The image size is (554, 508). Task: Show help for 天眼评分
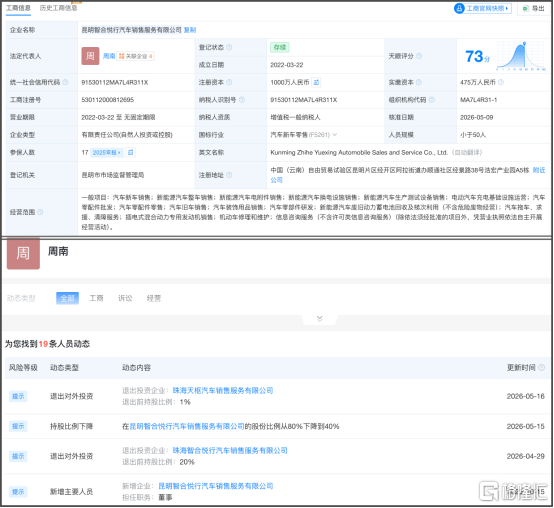(419, 56)
